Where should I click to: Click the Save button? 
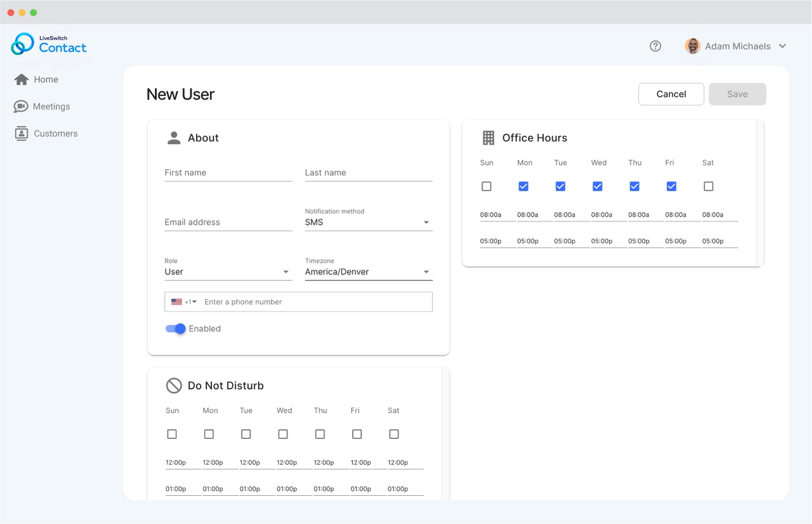(738, 94)
